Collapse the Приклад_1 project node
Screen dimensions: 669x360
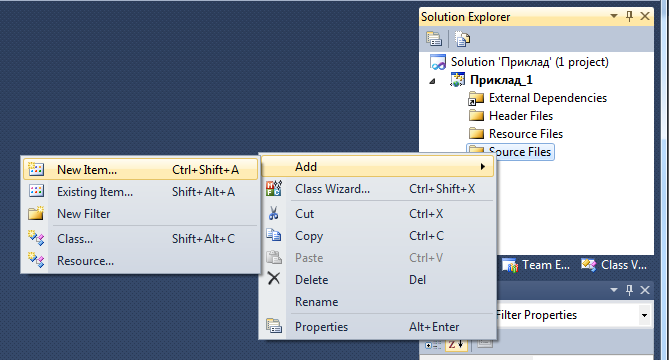[432, 81]
